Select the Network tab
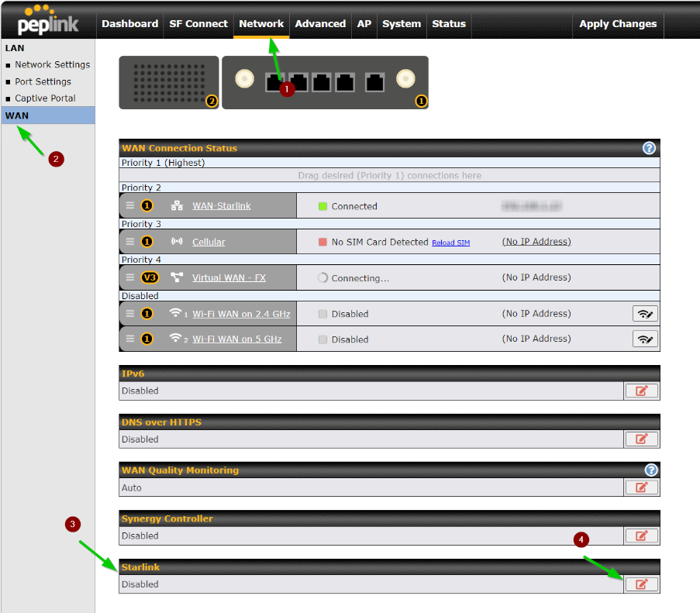 261,24
